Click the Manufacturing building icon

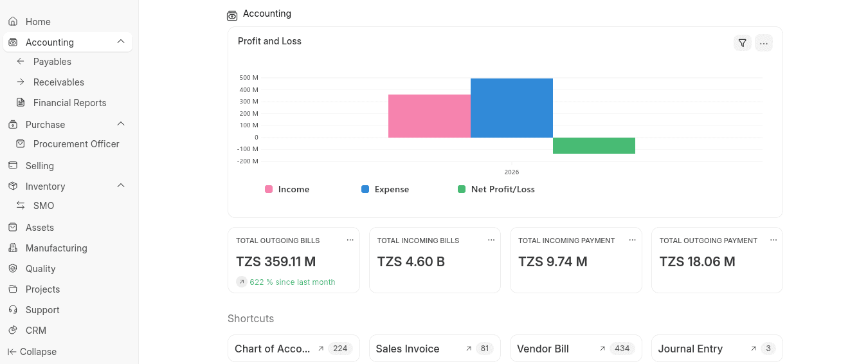13,248
